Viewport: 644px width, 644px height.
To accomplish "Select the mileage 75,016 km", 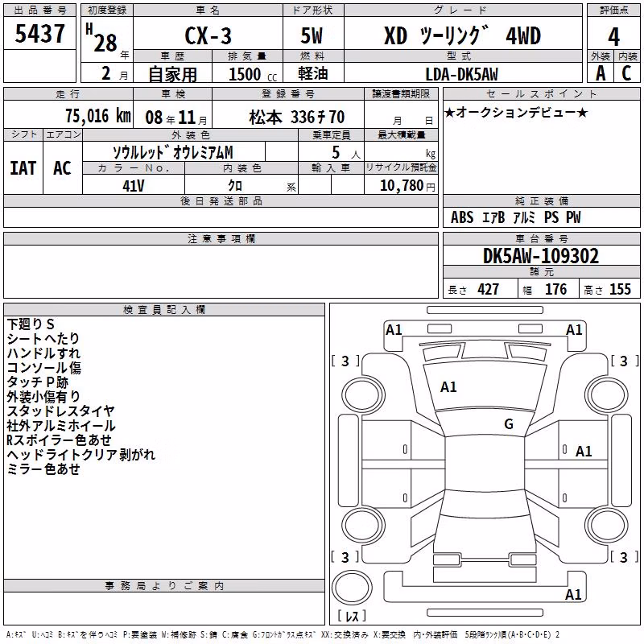I will click(98, 116).
